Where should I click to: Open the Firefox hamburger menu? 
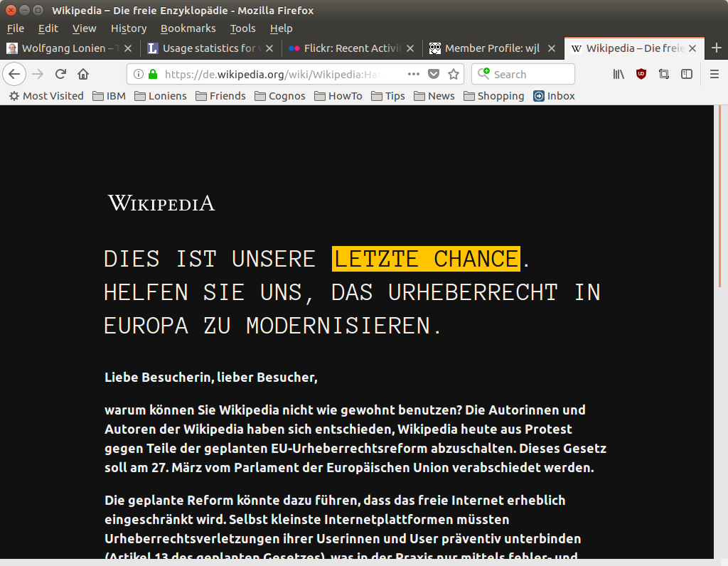[714, 74]
